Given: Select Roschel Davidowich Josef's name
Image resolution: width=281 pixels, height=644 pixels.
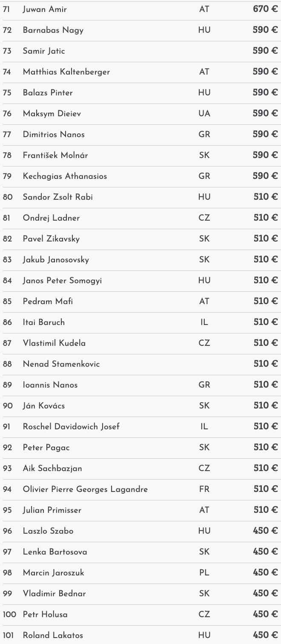Looking at the screenshot, I should click(71, 427).
